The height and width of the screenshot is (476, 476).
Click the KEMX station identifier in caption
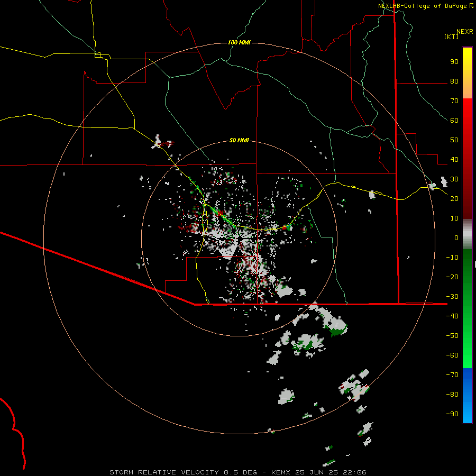[281, 472]
